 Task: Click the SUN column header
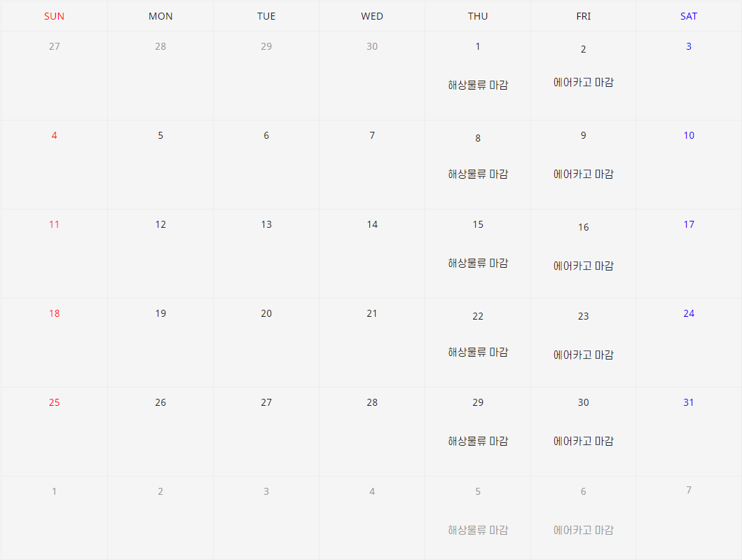(x=54, y=16)
